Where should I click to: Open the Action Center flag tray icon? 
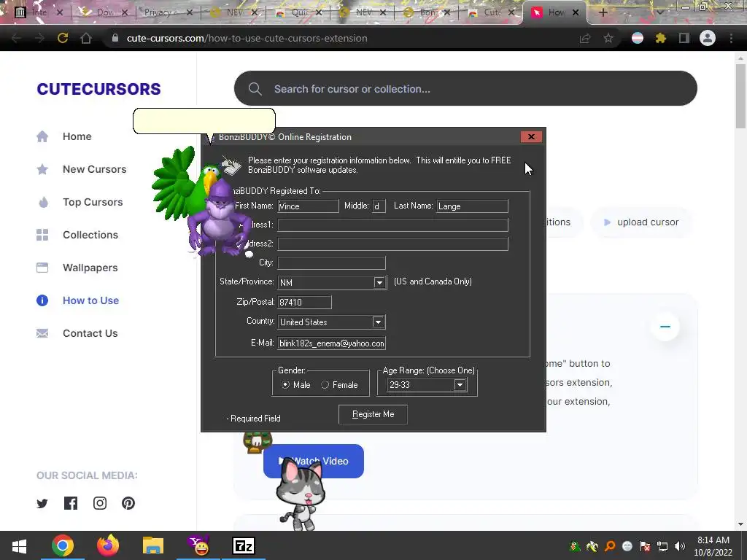pos(645,546)
